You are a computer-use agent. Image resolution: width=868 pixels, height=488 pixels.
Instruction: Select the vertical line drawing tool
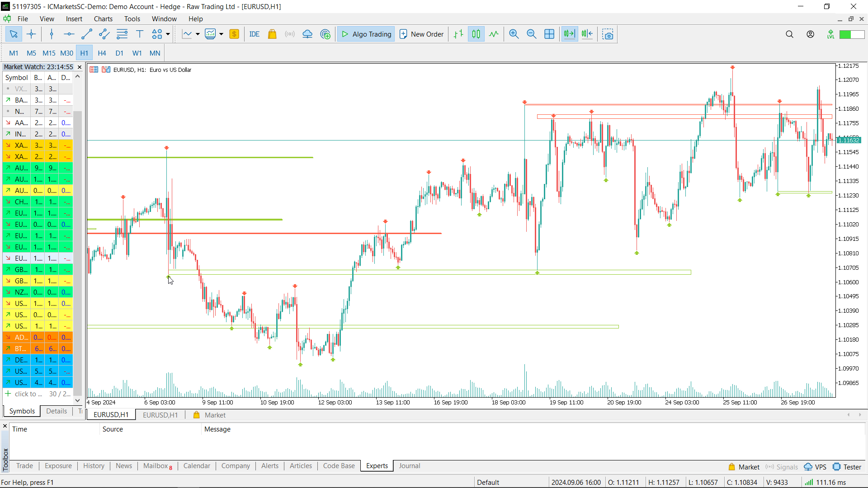pos(52,34)
